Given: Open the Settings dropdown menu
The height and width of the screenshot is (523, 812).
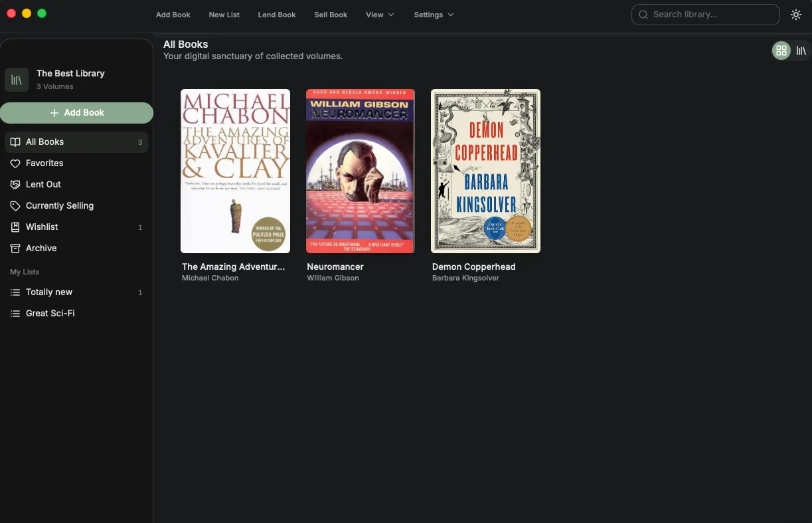Looking at the screenshot, I should pos(434,15).
